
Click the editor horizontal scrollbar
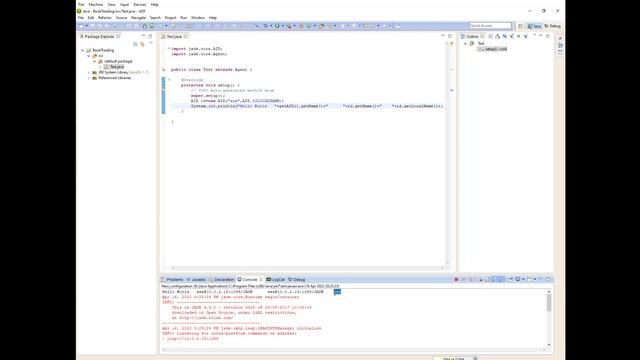point(307,268)
